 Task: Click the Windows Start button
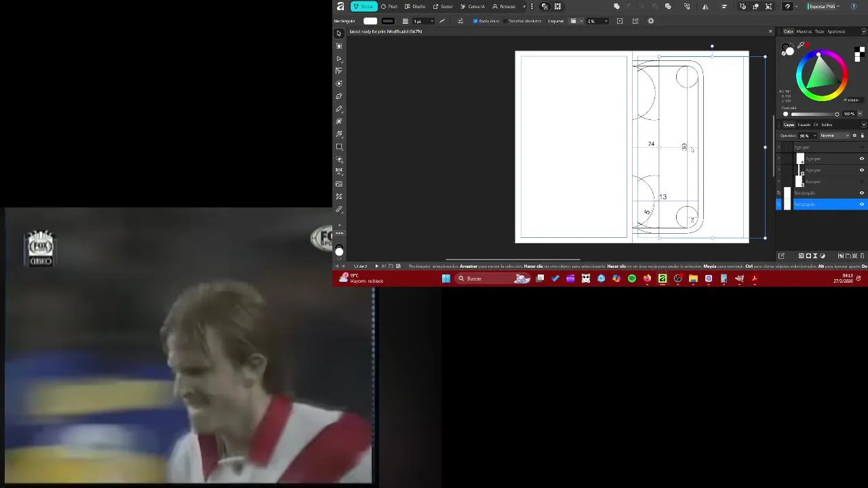[446, 279]
